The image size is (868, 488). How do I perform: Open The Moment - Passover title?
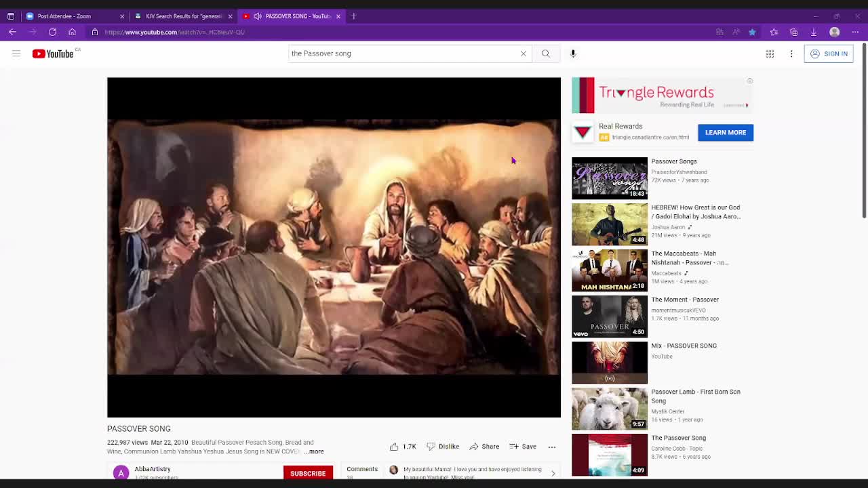(685, 300)
